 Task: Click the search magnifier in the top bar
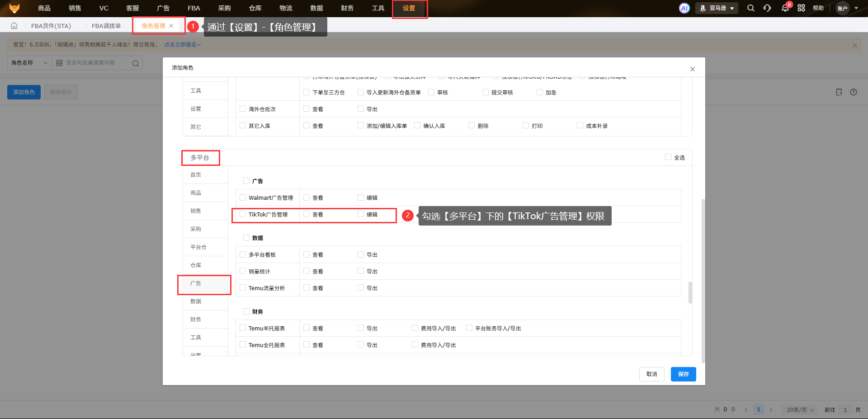point(751,8)
